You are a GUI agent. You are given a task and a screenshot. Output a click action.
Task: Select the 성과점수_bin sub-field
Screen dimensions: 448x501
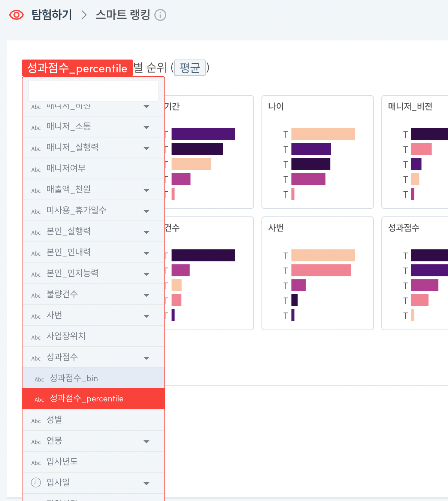[x=94, y=378]
